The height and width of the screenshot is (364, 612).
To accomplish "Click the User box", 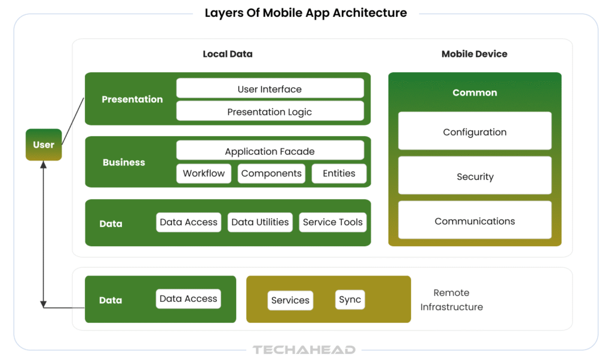I will 44,145.
